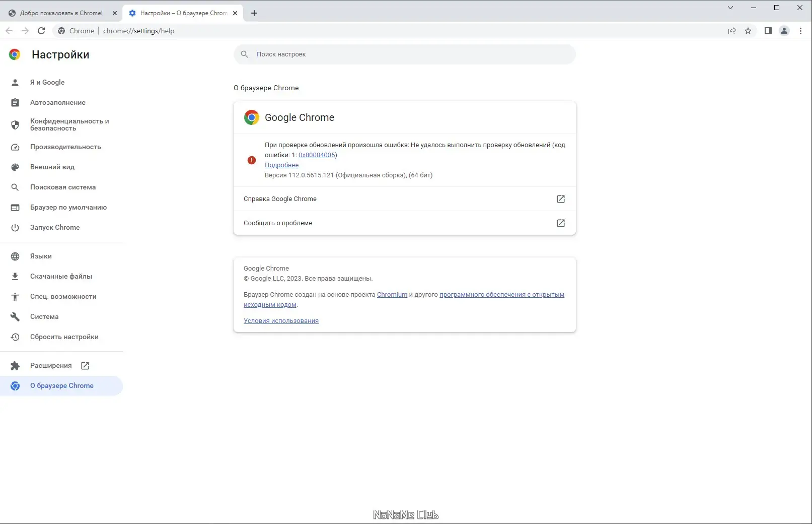The image size is (812, 524).
Task: Click the reload page icon
Action: tap(41, 31)
